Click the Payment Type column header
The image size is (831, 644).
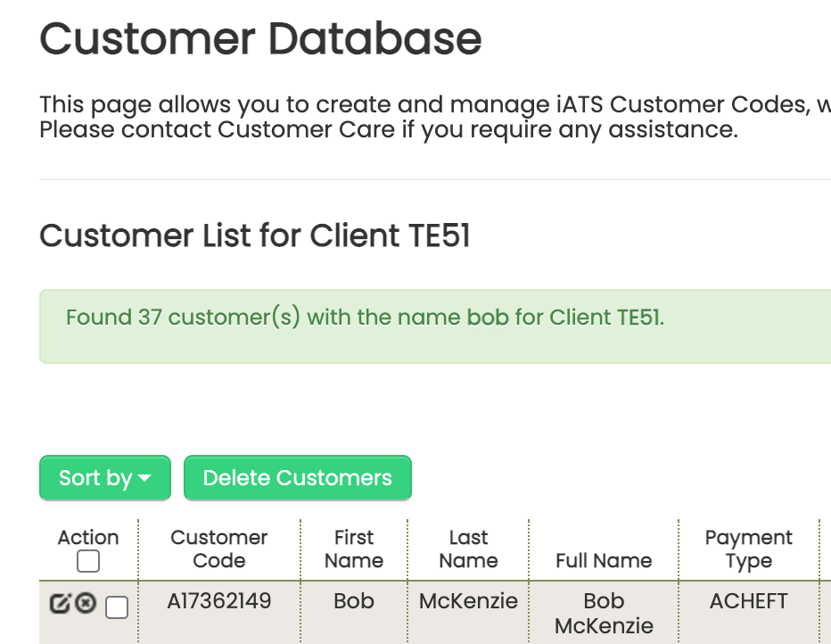click(x=748, y=549)
